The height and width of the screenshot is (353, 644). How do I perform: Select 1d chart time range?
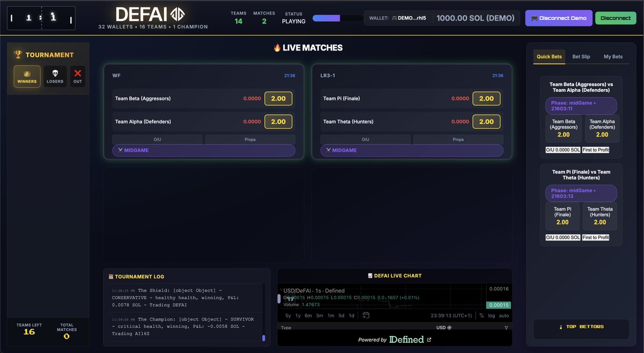pyautogui.click(x=352, y=315)
